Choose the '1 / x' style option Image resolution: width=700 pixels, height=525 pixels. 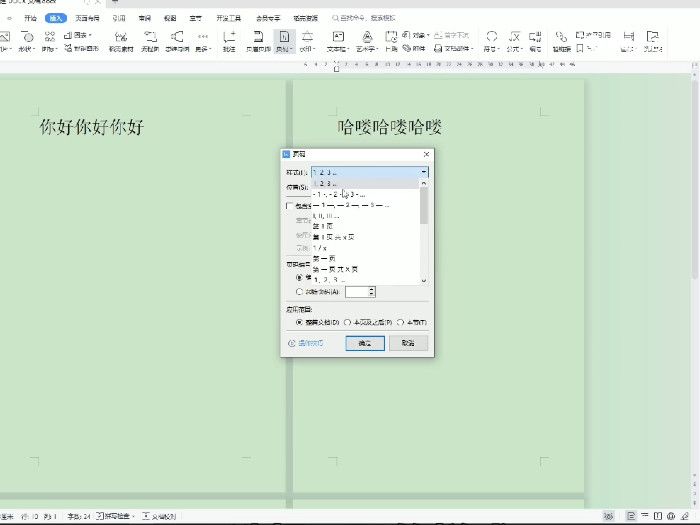pos(365,248)
